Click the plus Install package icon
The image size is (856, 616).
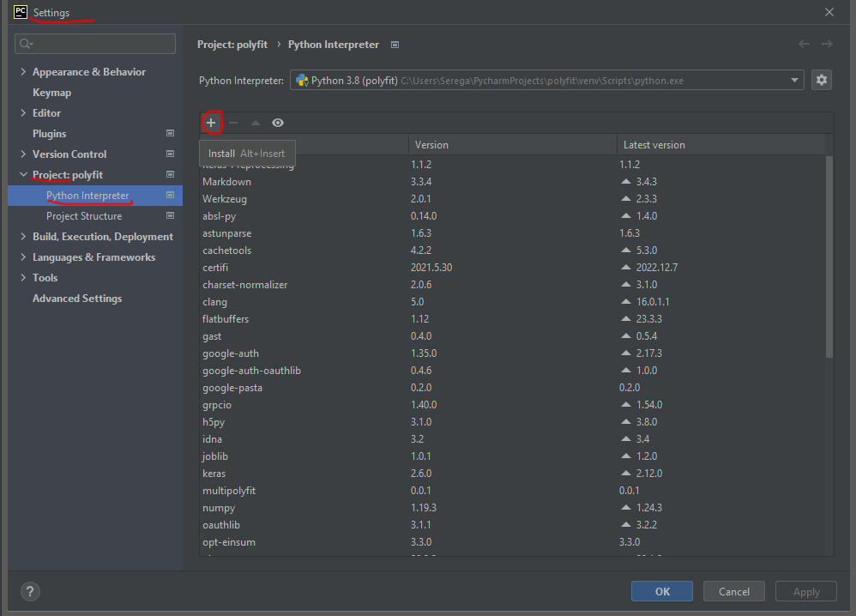pyautogui.click(x=211, y=123)
